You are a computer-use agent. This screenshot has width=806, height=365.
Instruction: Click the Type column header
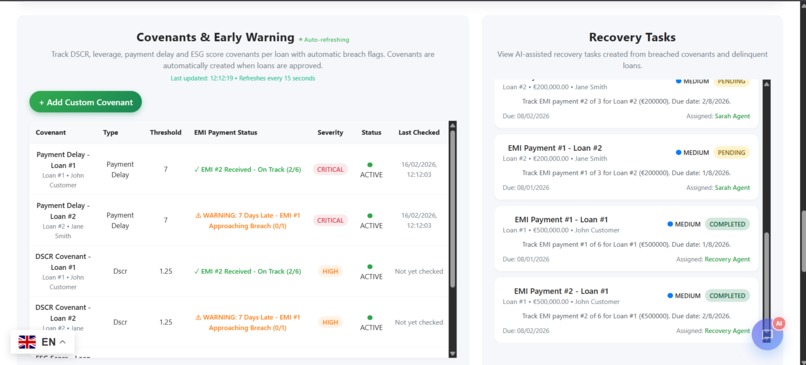[111, 132]
